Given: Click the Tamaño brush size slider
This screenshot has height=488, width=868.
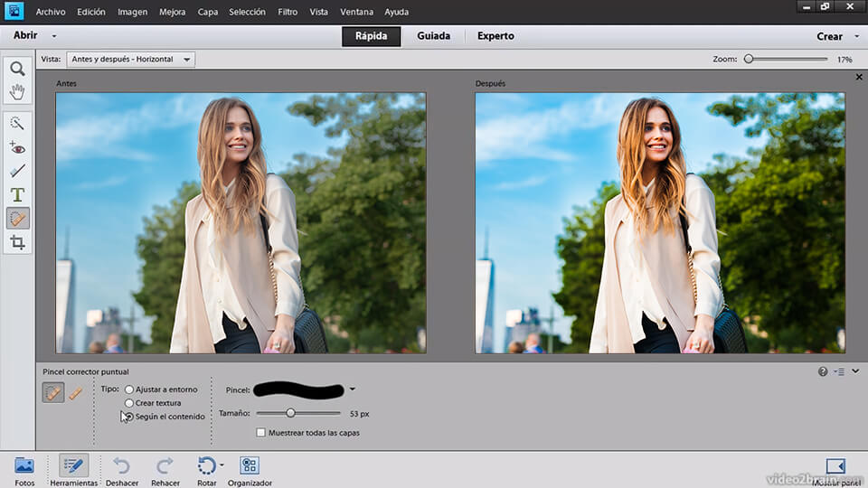Looking at the screenshot, I should pyautogui.click(x=290, y=413).
